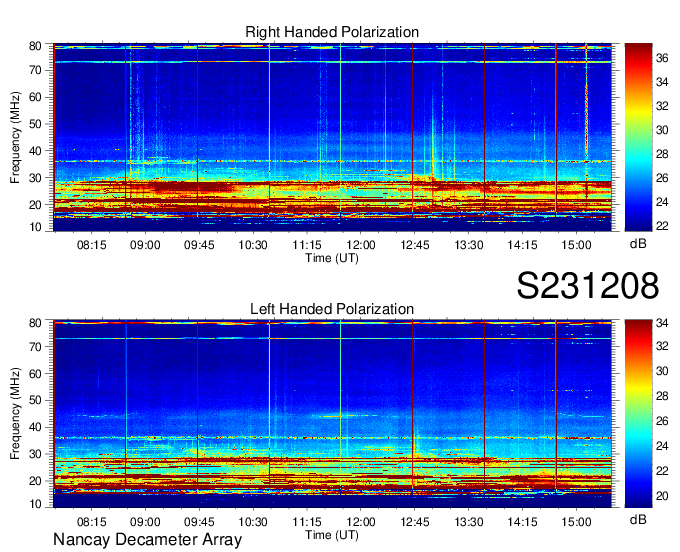Click the Left Handed plot color scale bar
The width and height of the screenshot is (680, 552).
638,414
